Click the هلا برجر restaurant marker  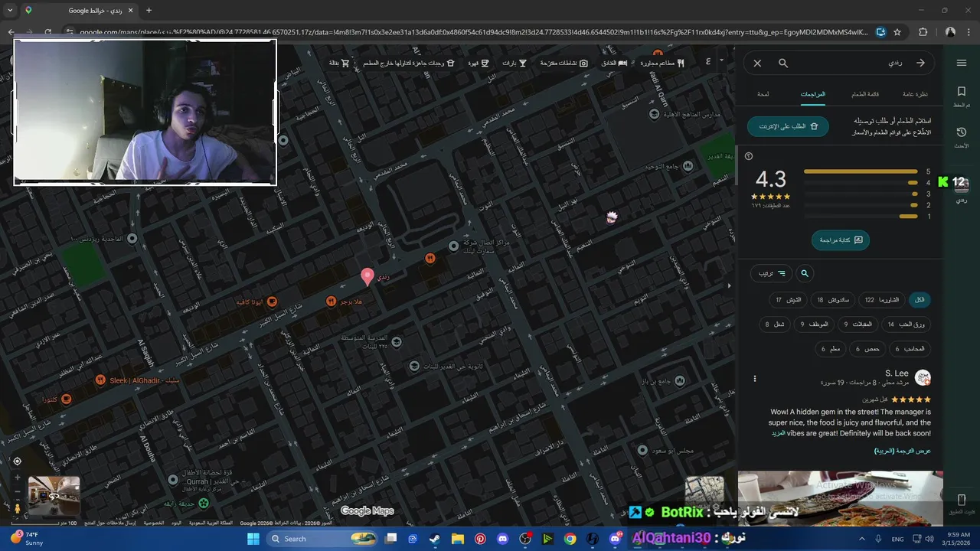point(331,302)
